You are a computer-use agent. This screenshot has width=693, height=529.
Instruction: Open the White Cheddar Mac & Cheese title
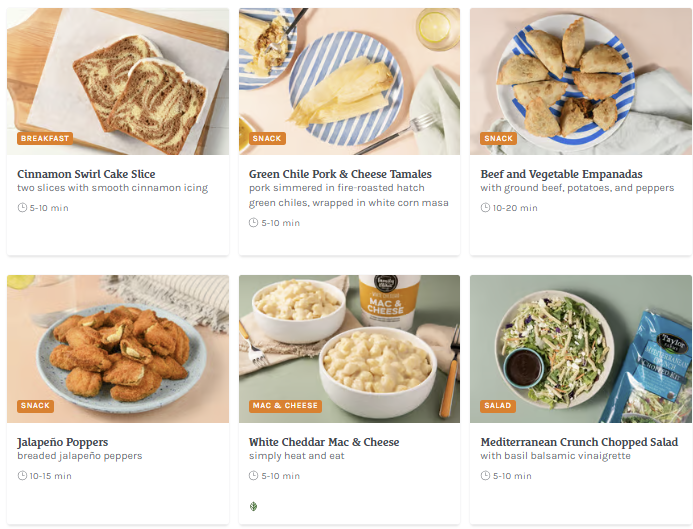pyautogui.click(x=324, y=442)
